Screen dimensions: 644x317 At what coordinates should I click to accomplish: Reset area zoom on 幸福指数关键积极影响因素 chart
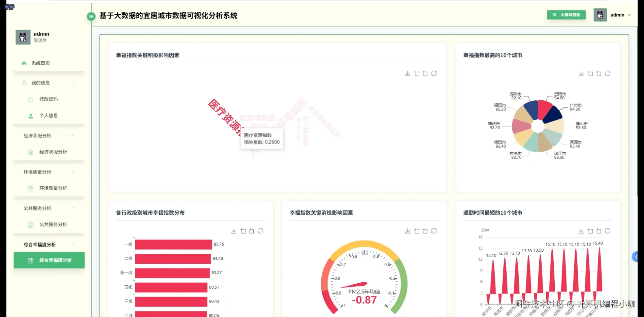click(x=425, y=73)
